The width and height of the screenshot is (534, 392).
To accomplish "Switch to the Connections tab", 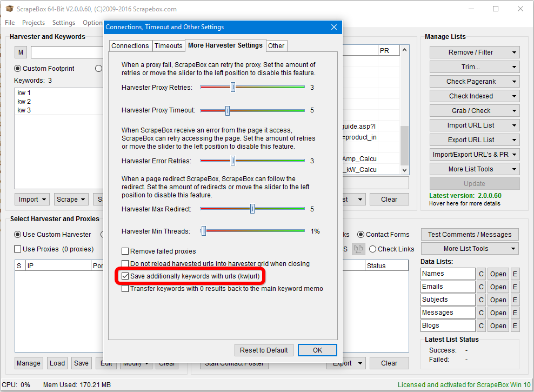I will pyautogui.click(x=130, y=46).
